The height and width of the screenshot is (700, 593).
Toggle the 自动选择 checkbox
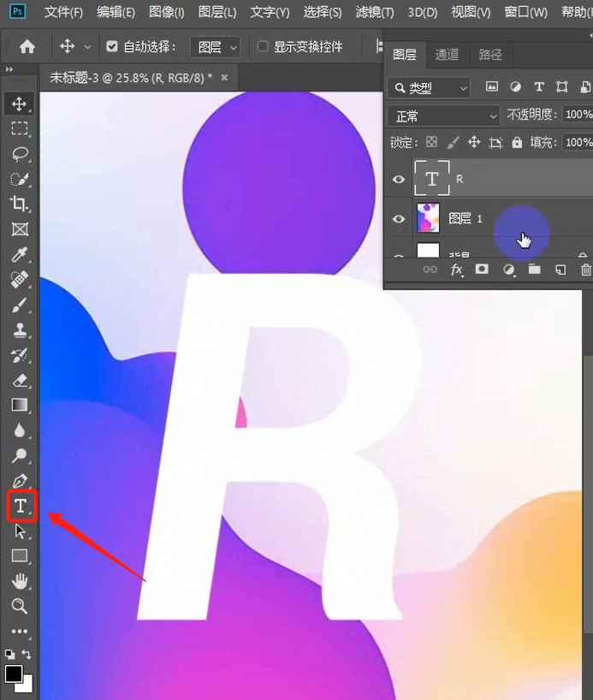(x=111, y=46)
